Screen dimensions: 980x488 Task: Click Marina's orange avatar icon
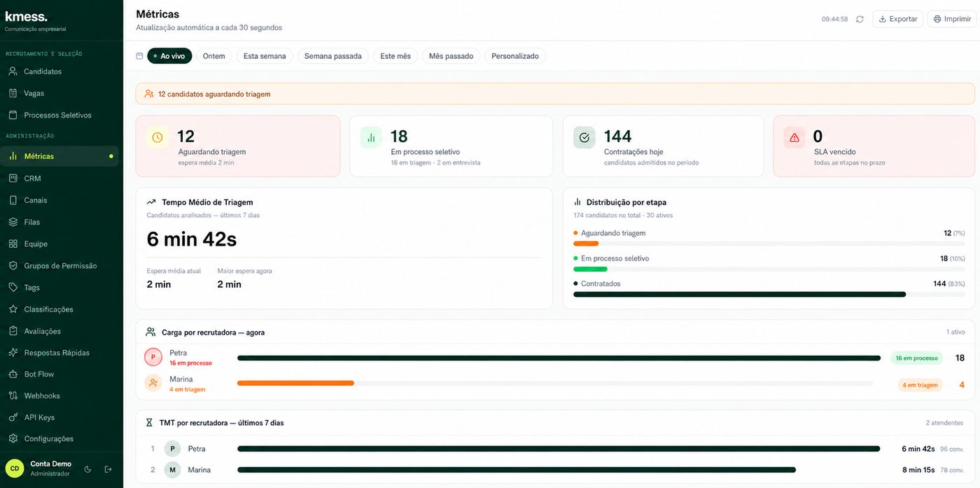coord(153,383)
